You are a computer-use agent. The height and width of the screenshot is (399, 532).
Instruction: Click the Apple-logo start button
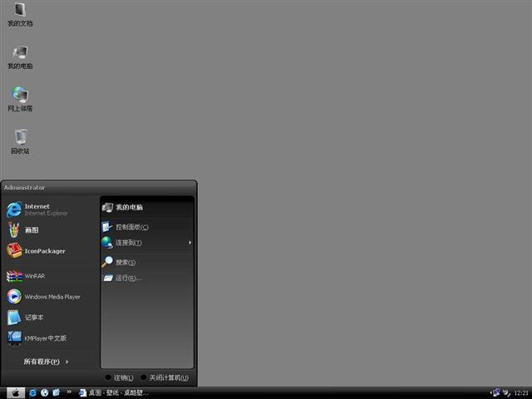pos(16,393)
